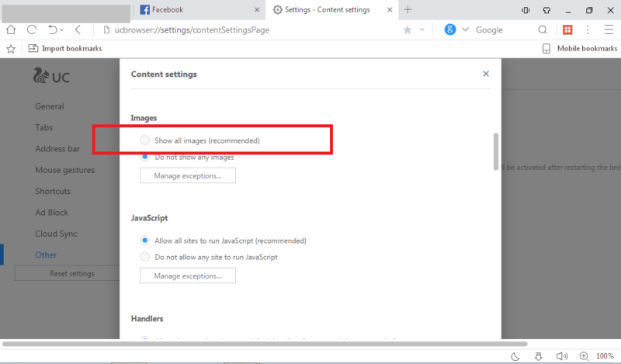Click the bookmarks bar star icon
Screen dimensions: 621x364
pos(11,49)
